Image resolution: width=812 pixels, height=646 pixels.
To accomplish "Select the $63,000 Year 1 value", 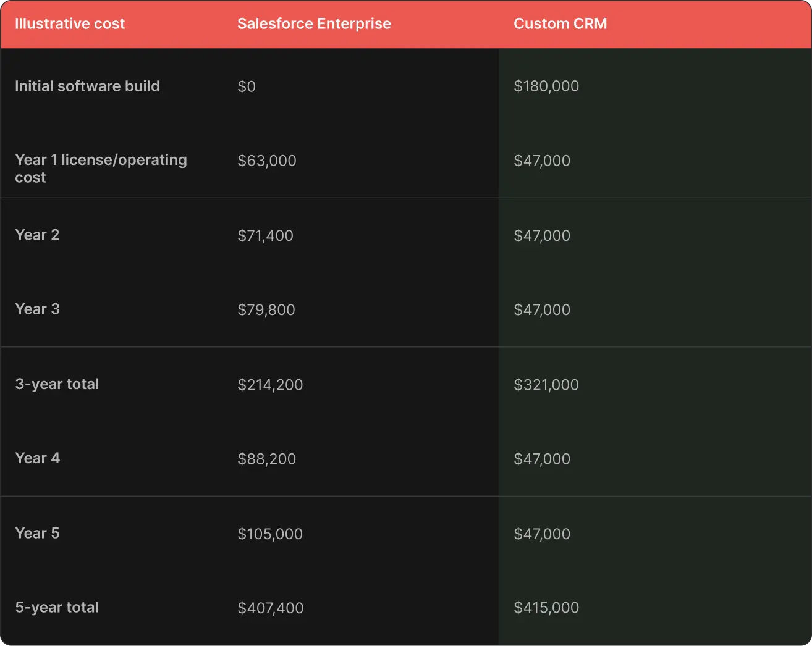I will (x=267, y=161).
